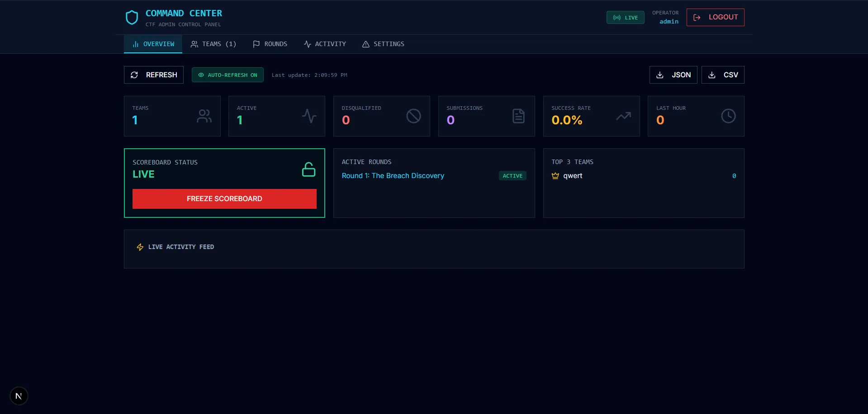Click the lightning bolt Live Activity Feed icon

point(140,247)
